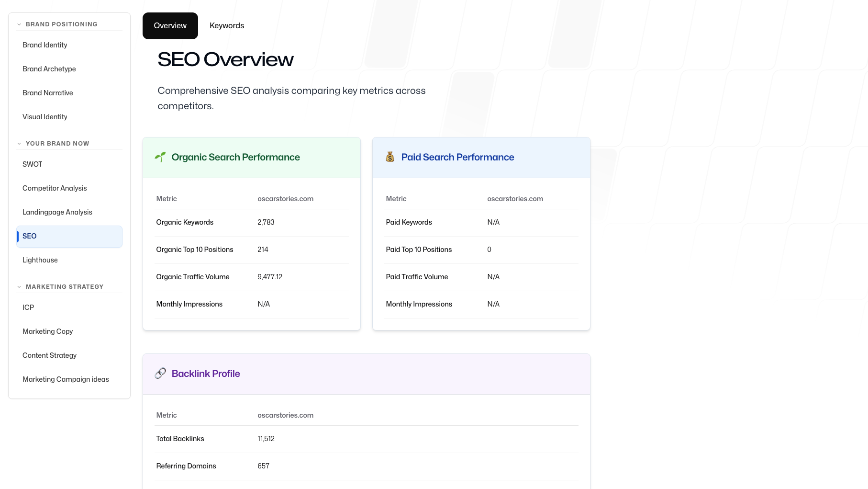Open Landingpage Analysis

pyautogui.click(x=57, y=212)
